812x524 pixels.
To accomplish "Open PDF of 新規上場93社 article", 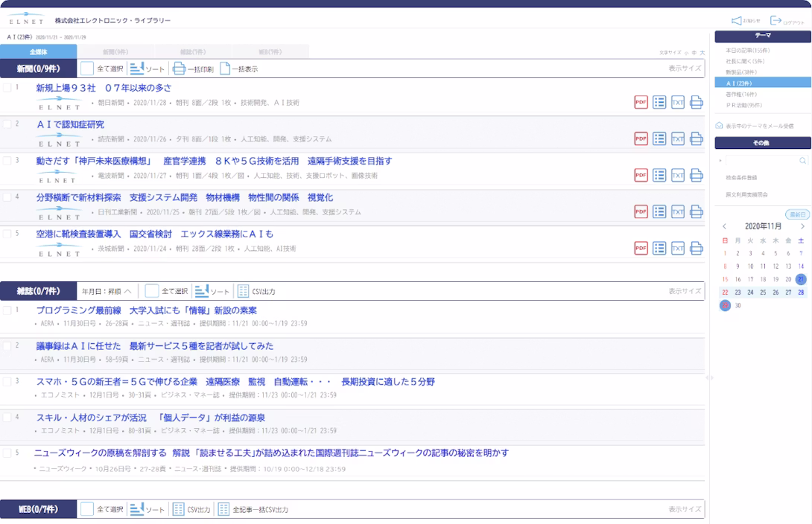I will pos(641,103).
